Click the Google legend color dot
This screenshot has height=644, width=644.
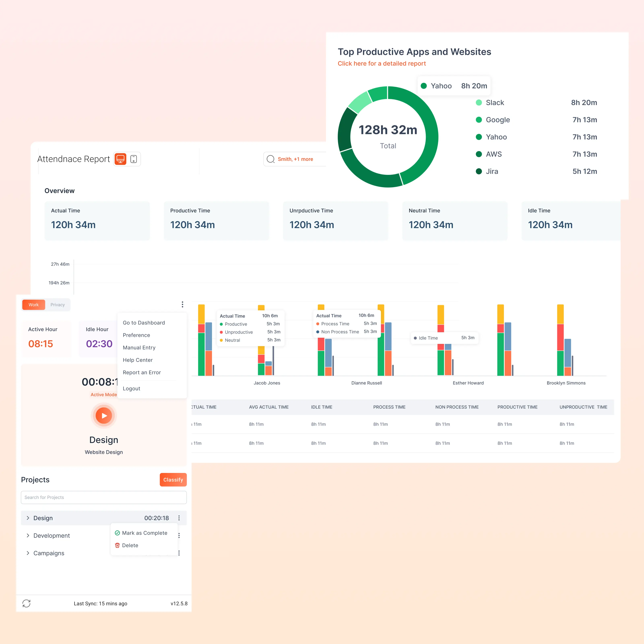[479, 120]
